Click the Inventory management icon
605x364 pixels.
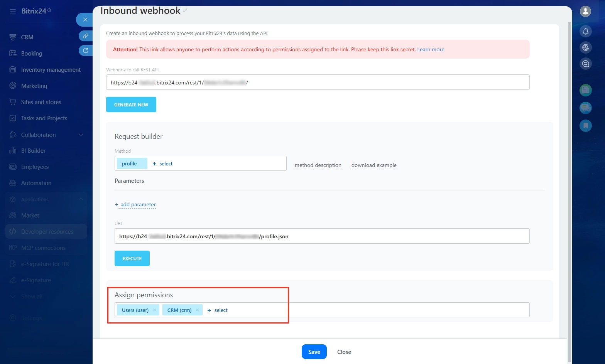[13, 69]
